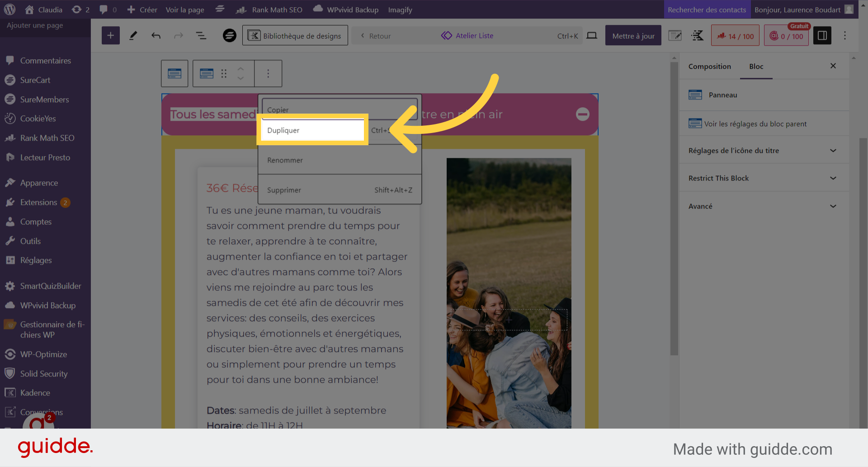
Task: Click Retour in the command bar
Action: [x=376, y=36]
